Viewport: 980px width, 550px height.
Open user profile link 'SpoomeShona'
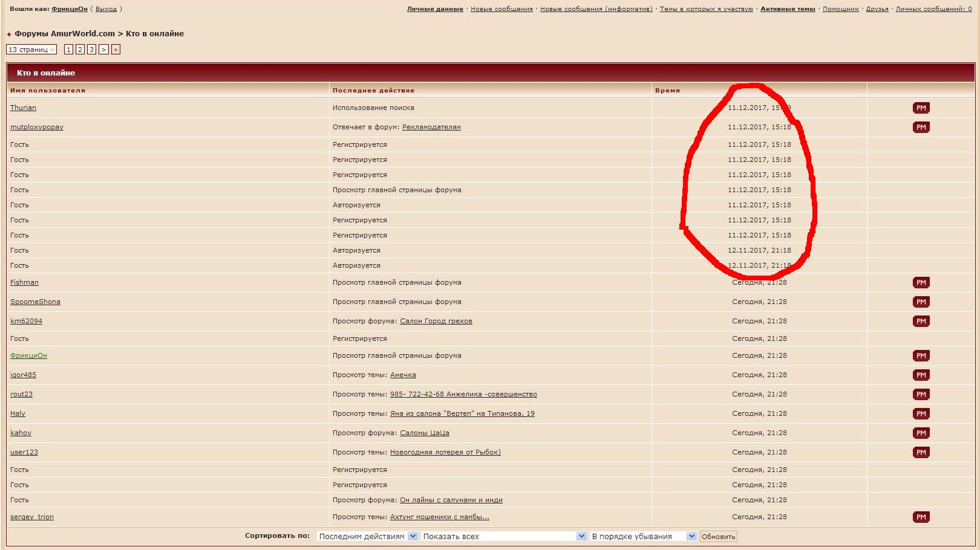coord(35,302)
